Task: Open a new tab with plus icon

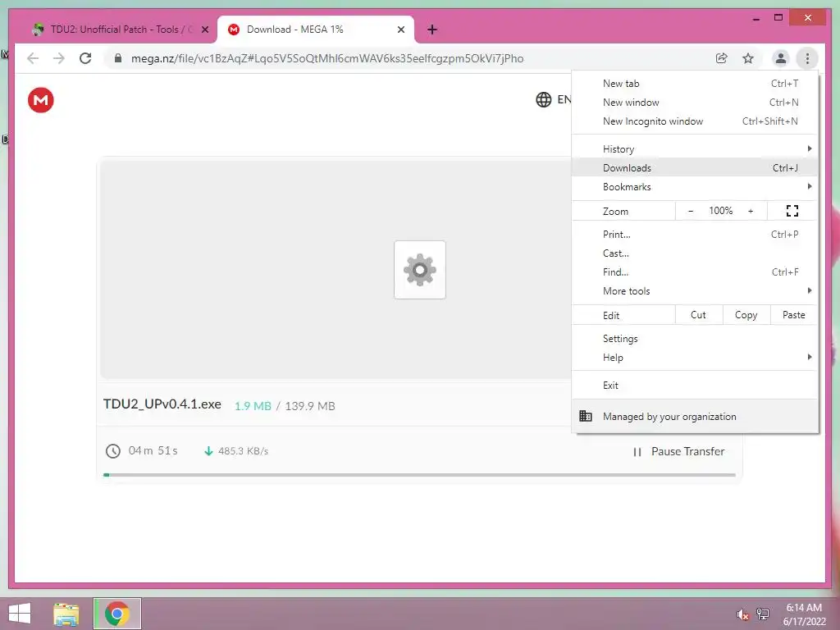Action: [432, 30]
